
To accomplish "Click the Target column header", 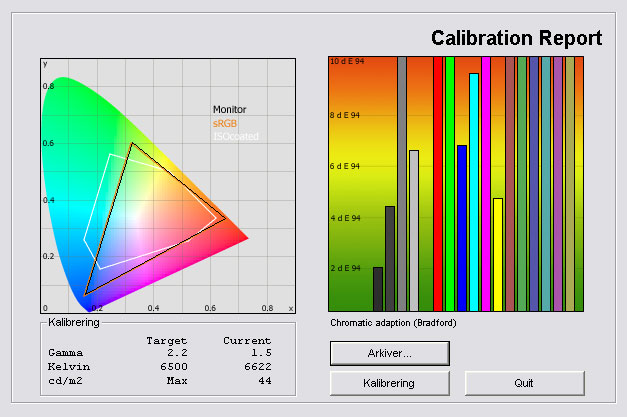I will click(x=167, y=341).
